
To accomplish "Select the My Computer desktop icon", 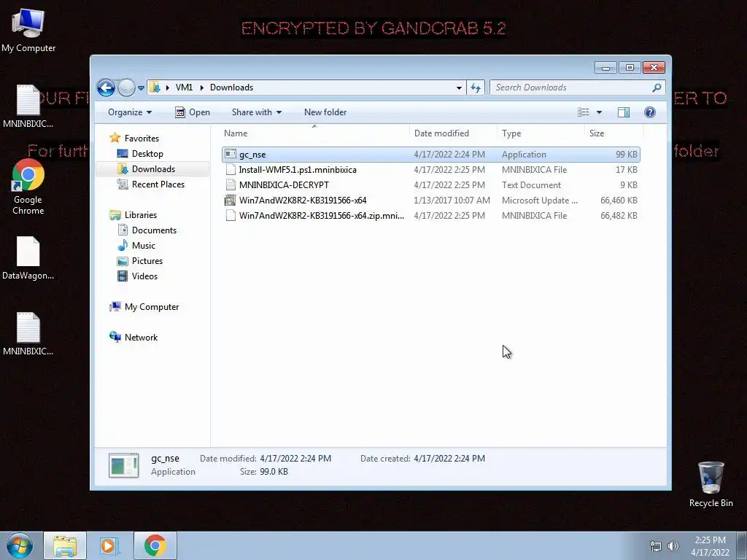I will (x=28, y=29).
